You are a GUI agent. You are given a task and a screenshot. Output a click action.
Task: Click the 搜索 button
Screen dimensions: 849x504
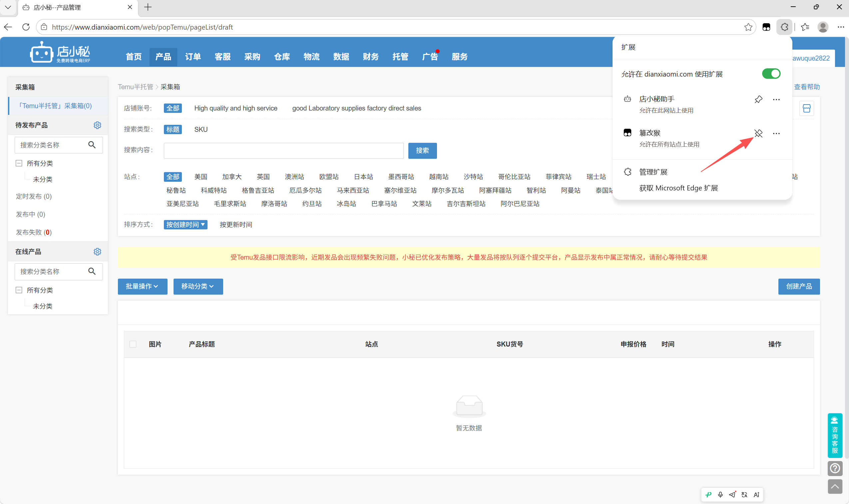[x=422, y=150]
